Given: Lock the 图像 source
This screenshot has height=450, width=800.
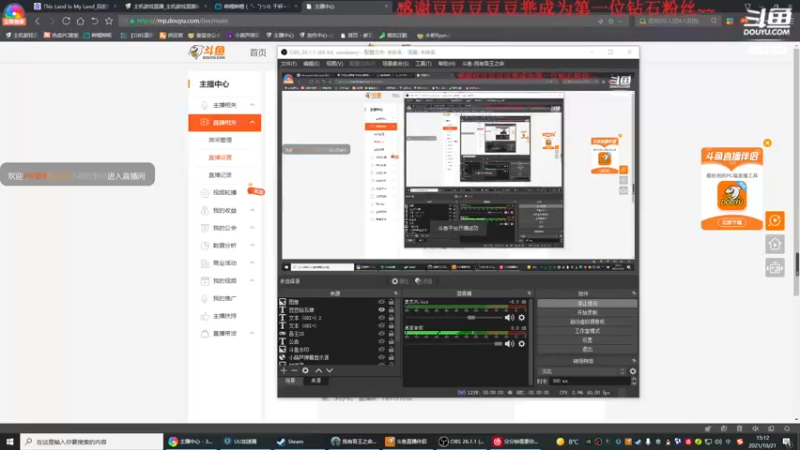Looking at the screenshot, I should point(391,302).
